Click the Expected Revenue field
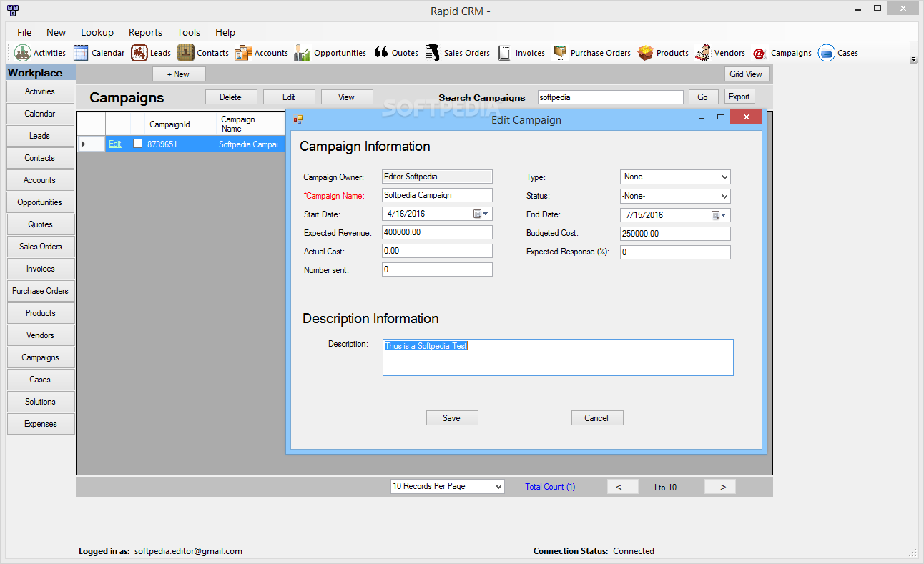 click(x=437, y=232)
